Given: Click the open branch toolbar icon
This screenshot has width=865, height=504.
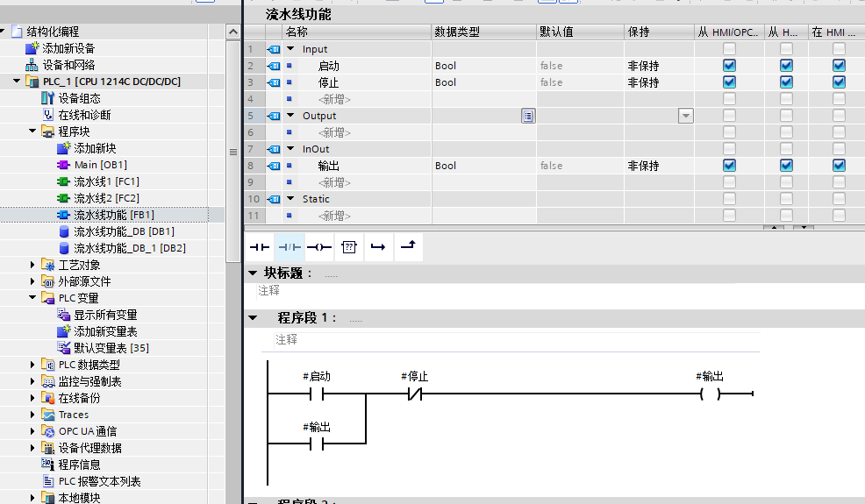Looking at the screenshot, I should [378, 247].
